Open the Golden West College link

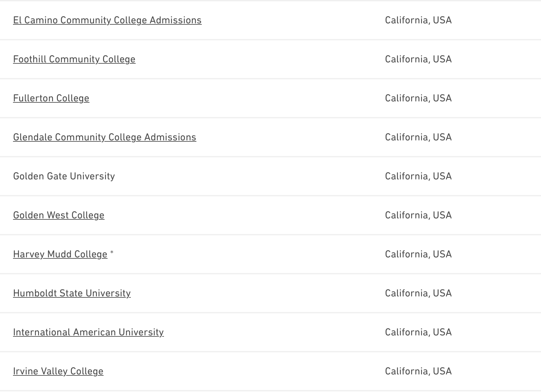pyautogui.click(x=59, y=215)
